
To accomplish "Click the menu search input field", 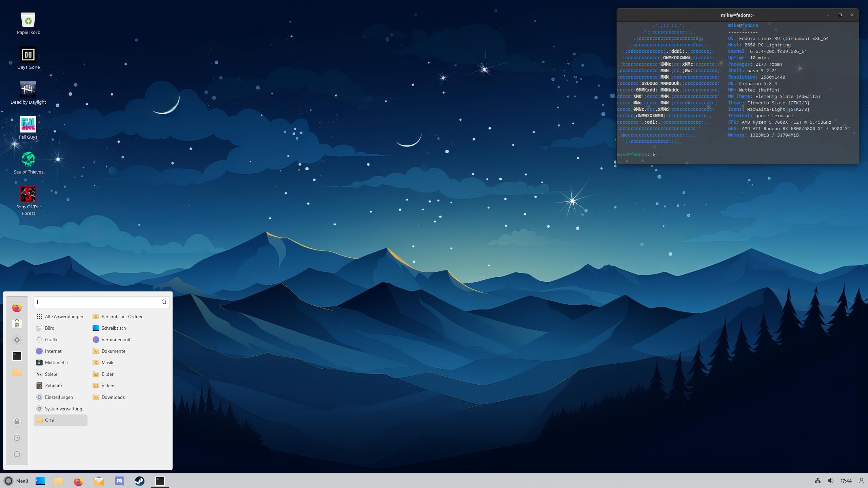I will 98,302.
